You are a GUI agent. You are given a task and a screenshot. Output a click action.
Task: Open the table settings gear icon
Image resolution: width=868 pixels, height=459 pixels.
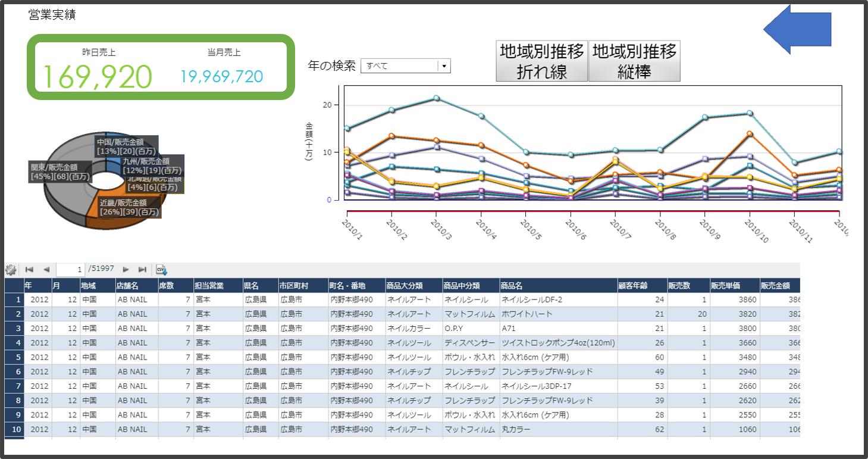(11, 270)
